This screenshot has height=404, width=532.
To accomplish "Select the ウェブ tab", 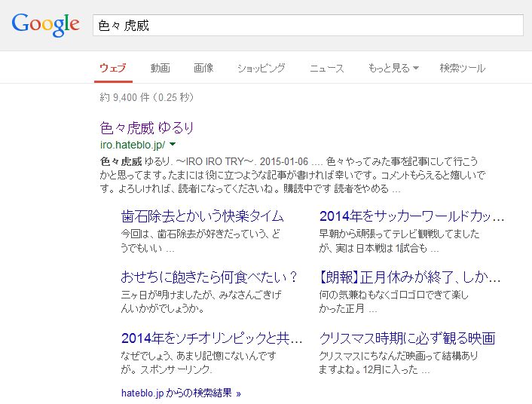I will coord(113,68).
